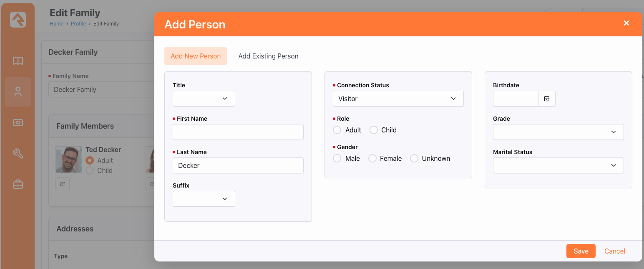Open the Suffix dropdown
The image size is (644, 269).
tap(204, 199)
